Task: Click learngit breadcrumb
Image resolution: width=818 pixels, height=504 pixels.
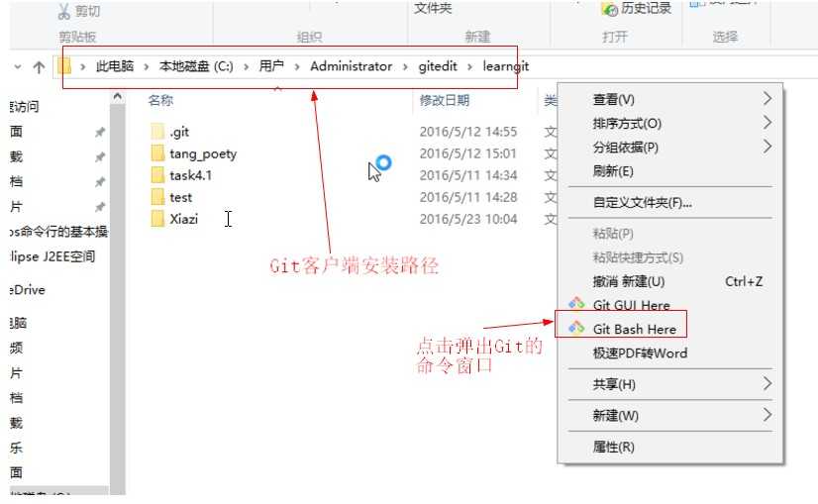Action: [505, 66]
